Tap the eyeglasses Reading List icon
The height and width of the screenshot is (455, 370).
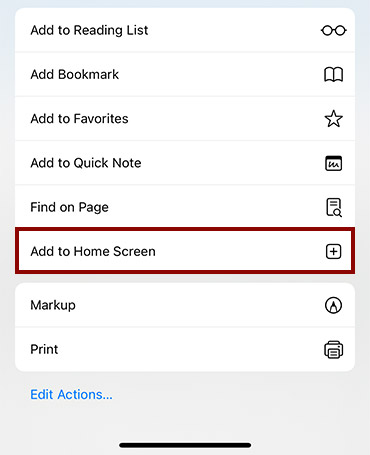coord(333,30)
